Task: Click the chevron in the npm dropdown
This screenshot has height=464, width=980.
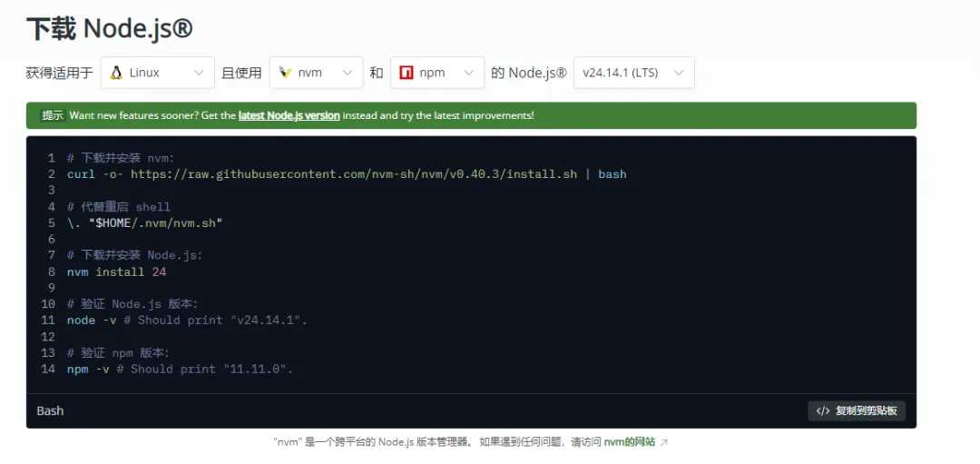Action: (x=469, y=73)
